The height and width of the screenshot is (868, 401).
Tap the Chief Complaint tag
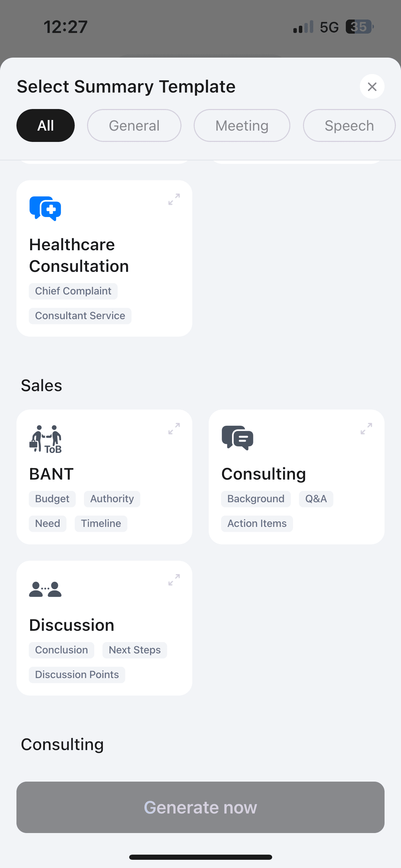[x=73, y=291]
